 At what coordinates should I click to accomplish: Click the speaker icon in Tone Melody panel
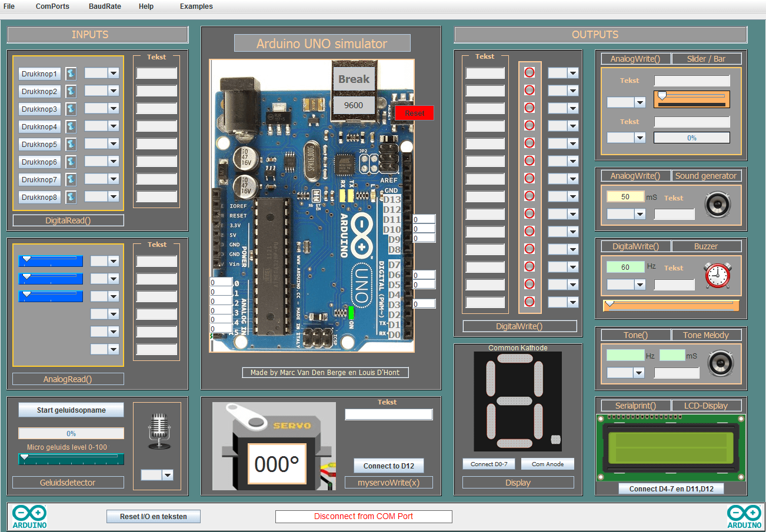[x=720, y=363]
